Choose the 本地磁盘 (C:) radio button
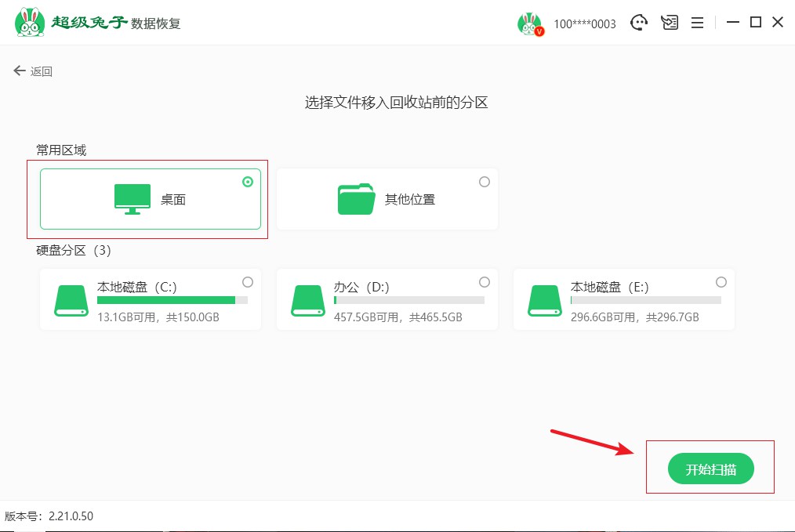This screenshot has height=532, width=795. (248, 282)
